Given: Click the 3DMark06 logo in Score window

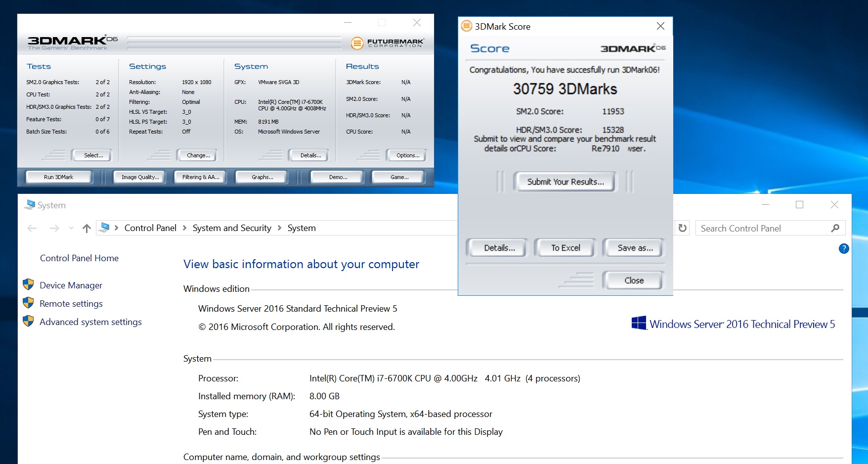Looking at the screenshot, I should click(633, 48).
